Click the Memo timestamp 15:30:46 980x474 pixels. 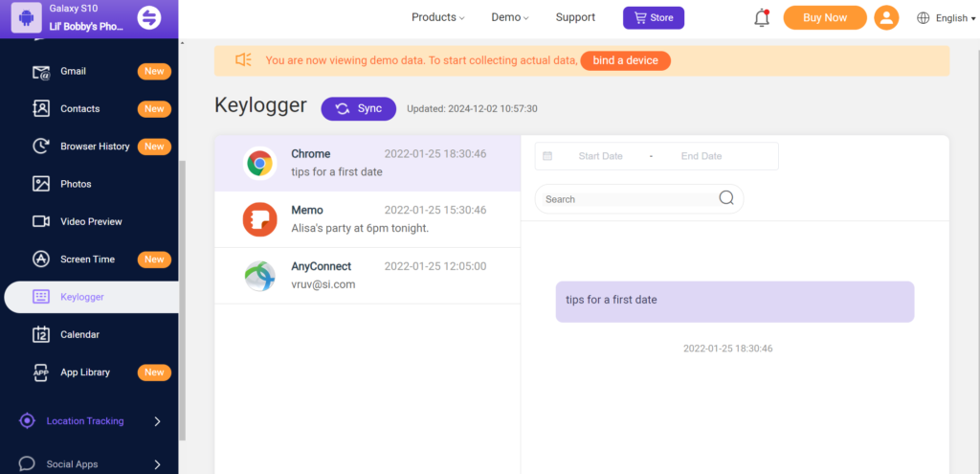(x=435, y=210)
